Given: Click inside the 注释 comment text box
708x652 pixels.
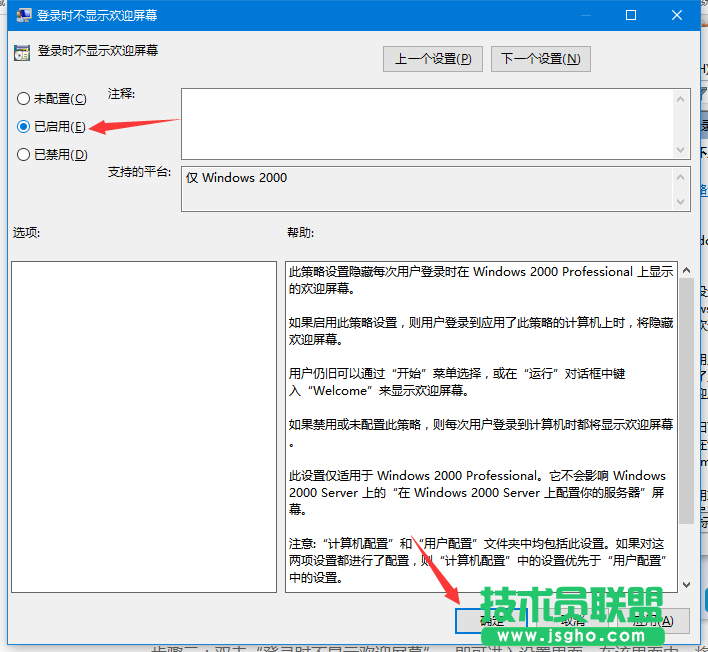Looking at the screenshot, I should tap(427, 124).
